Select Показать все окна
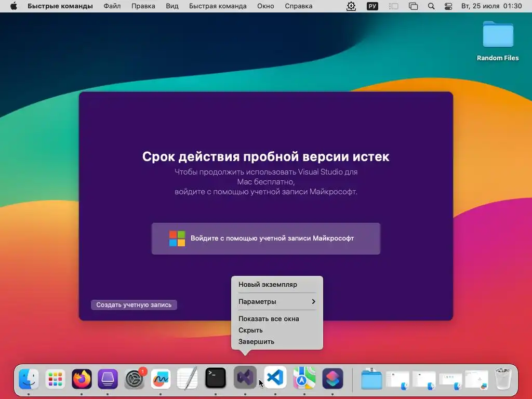Screen dimensions: 532x399 tap(277, 319)
